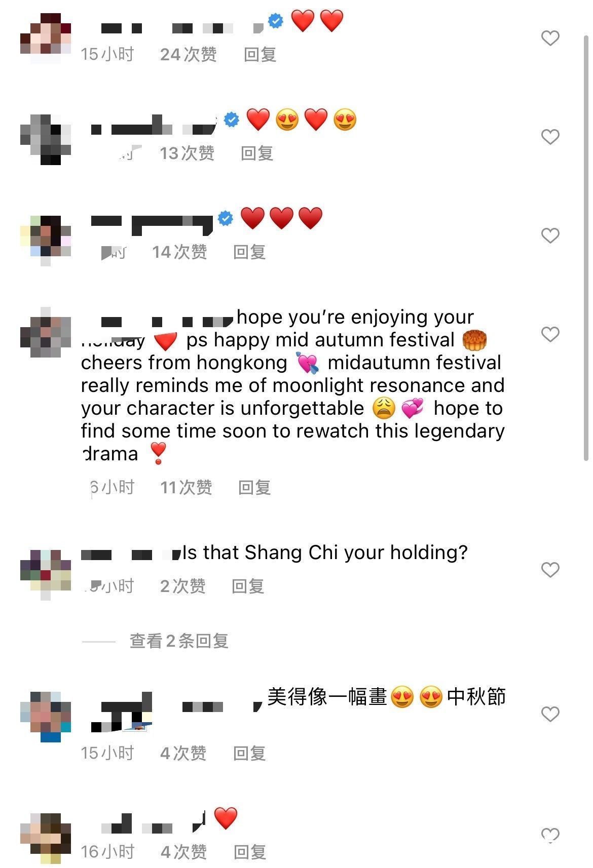Screen dimensions: 593x868
Task: Tap 回复 under the 24 likes comment
Action: [260, 54]
